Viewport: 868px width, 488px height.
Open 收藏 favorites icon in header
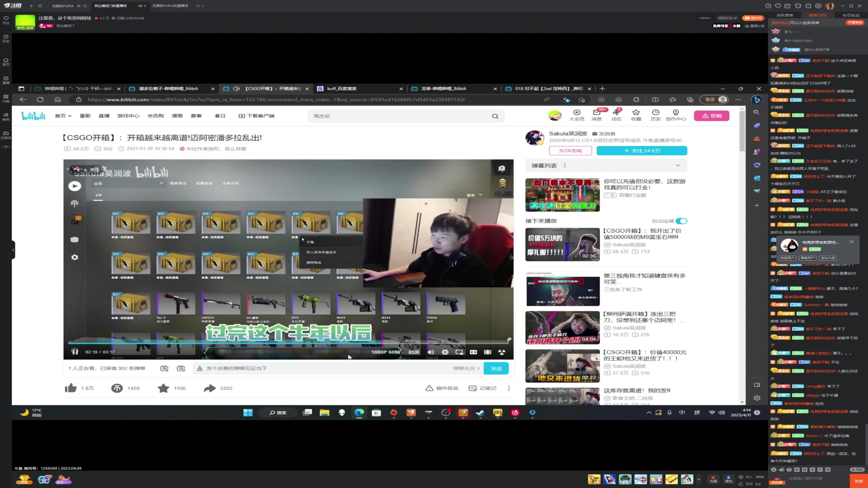[636, 115]
